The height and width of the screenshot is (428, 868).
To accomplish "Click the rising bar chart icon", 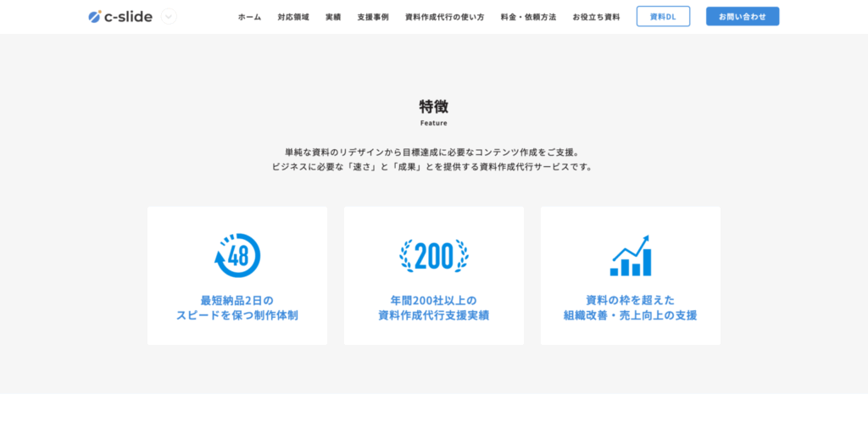I will coord(630,255).
